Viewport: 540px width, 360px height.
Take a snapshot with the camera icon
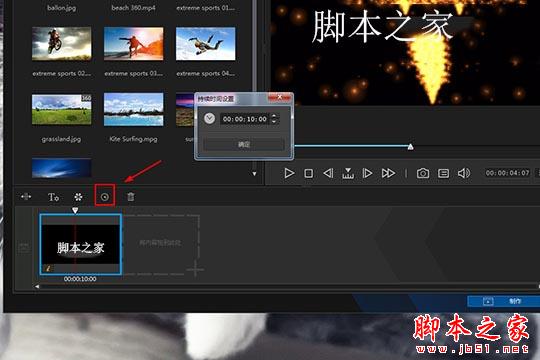point(423,173)
